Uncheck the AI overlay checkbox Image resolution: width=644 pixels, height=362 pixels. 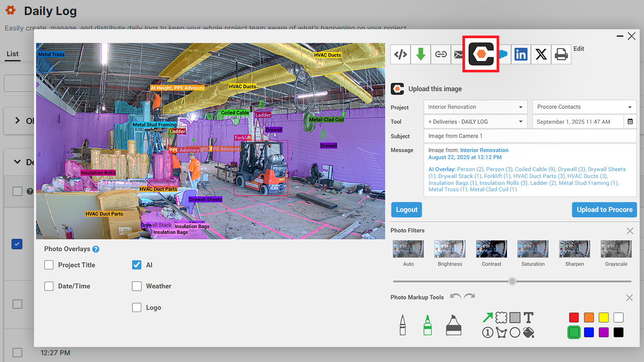(x=137, y=265)
